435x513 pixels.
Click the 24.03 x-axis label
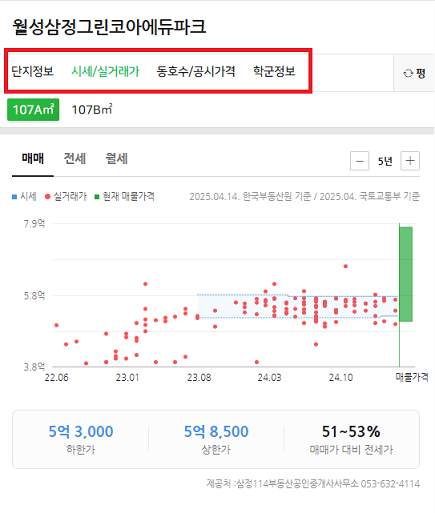pos(269,378)
